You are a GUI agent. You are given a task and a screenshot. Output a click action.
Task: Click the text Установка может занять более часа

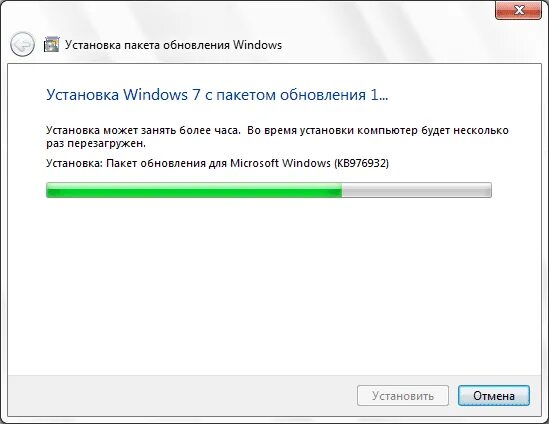coord(143,130)
